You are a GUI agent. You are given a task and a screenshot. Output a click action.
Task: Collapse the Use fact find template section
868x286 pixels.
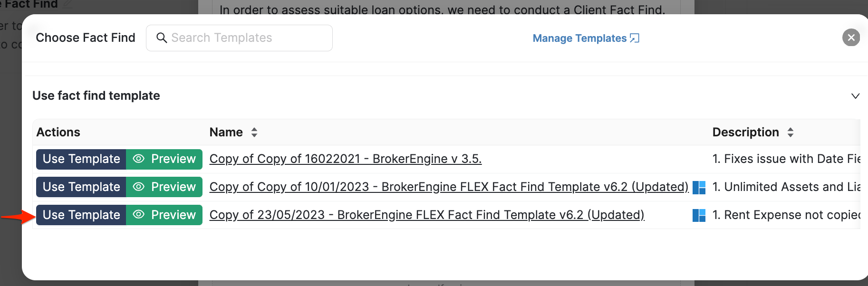(855, 96)
